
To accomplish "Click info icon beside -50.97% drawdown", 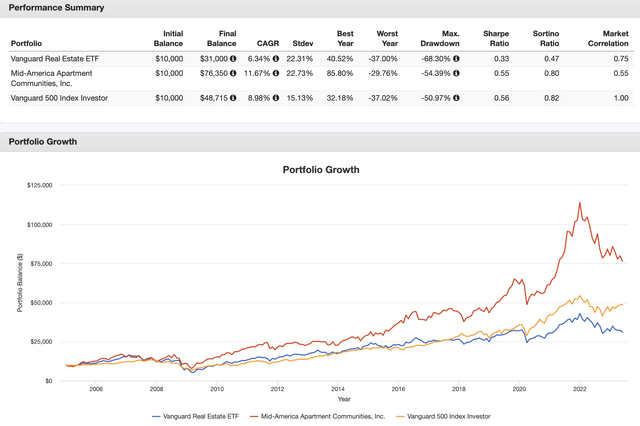I will pos(456,98).
